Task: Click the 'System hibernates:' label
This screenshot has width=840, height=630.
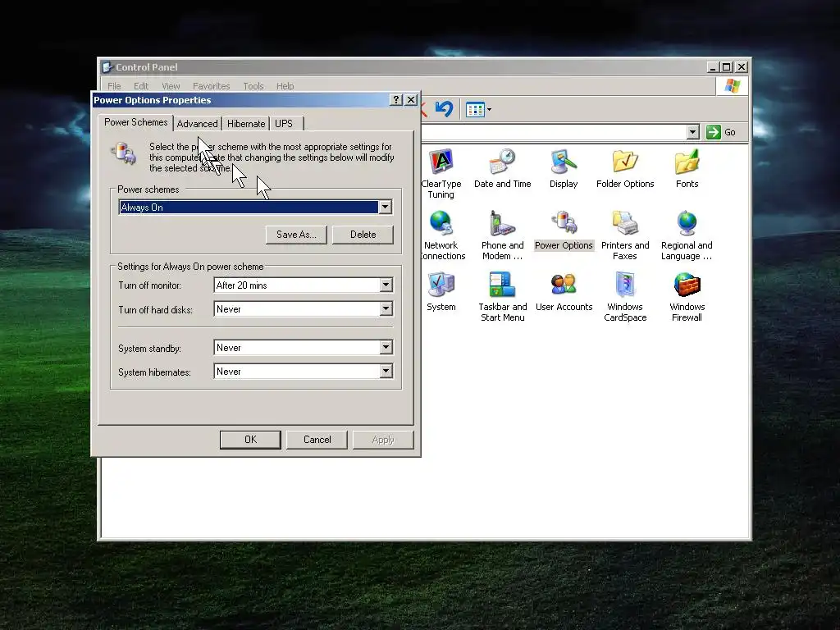Action: 154,372
